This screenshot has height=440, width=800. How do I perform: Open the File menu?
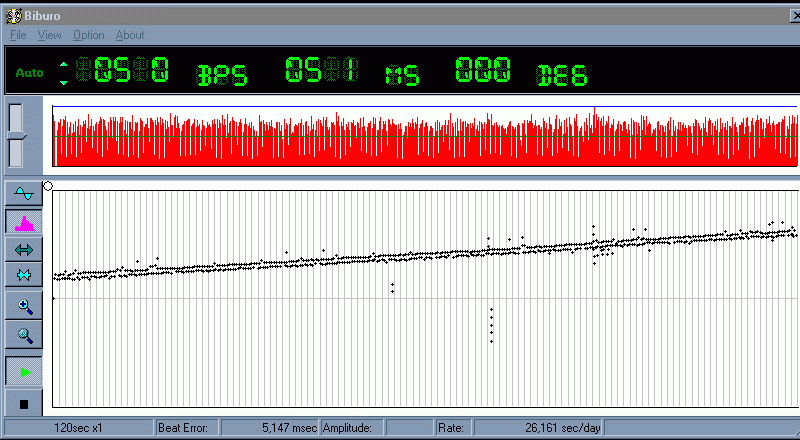click(18, 35)
